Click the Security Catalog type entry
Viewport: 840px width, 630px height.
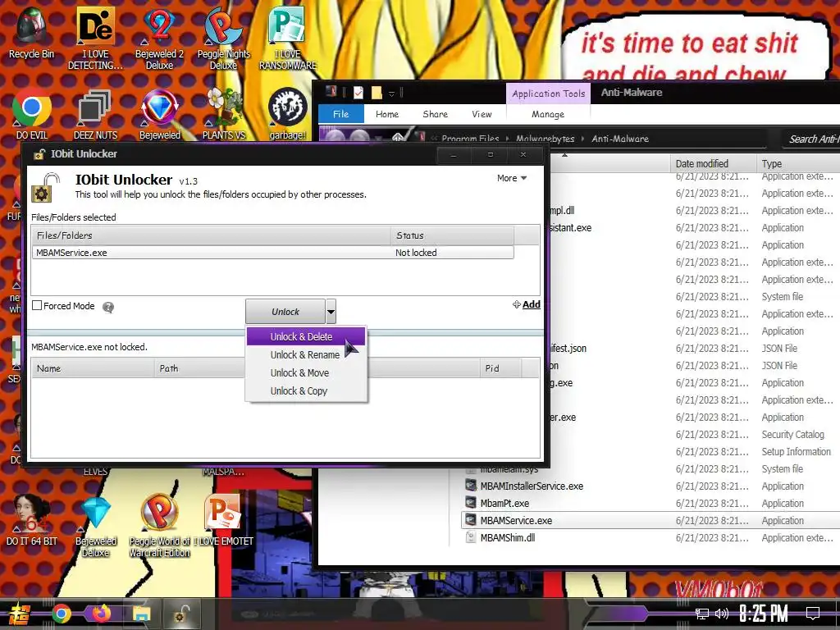click(x=793, y=435)
